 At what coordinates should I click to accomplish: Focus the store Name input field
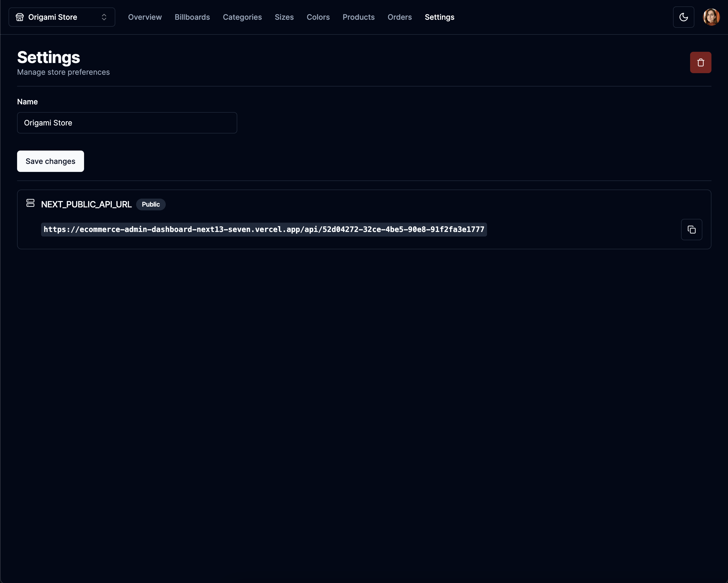pos(127,123)
